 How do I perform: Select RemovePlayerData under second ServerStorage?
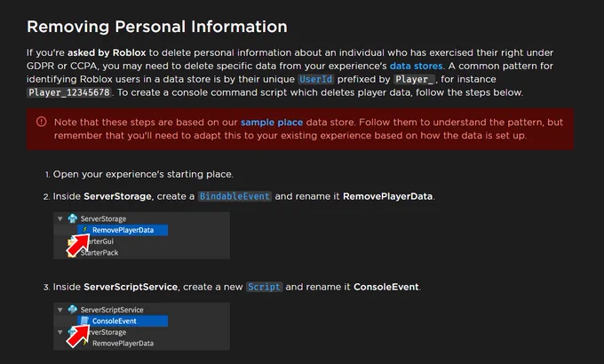click(123, 344)
